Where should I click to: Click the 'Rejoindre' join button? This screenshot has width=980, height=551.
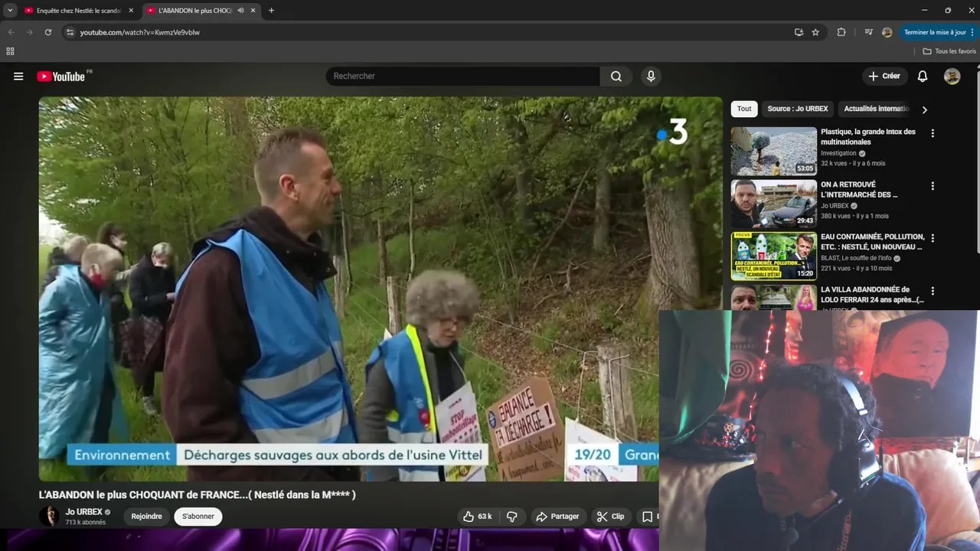146,517
